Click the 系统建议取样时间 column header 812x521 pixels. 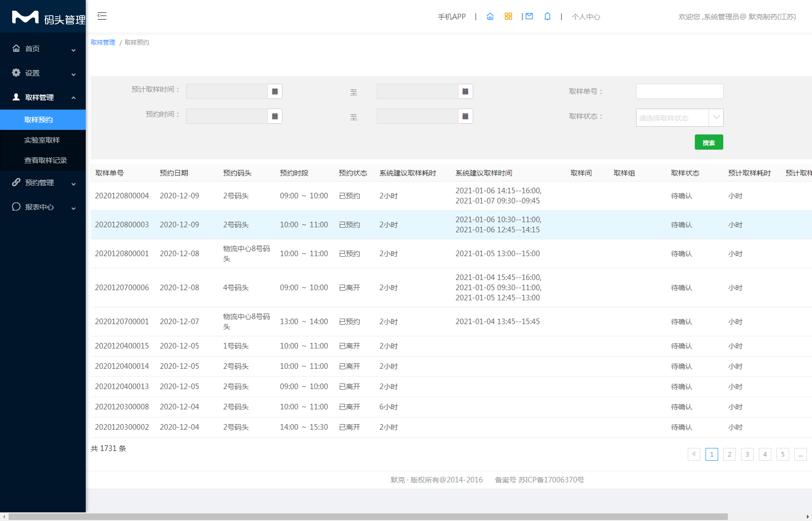(x=484, y=173)
